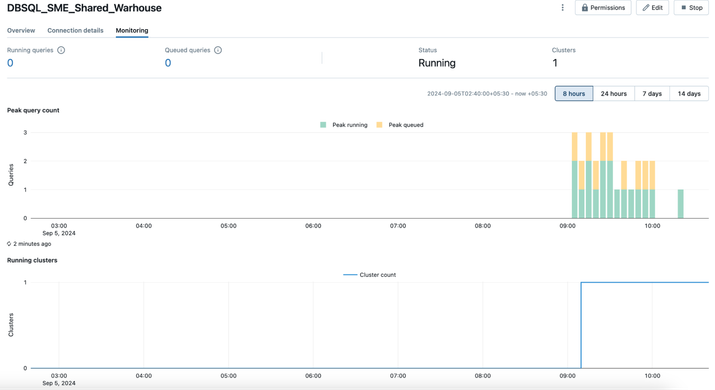
Task: Click the info icon beside Queued queries
Action: [218, 50]
